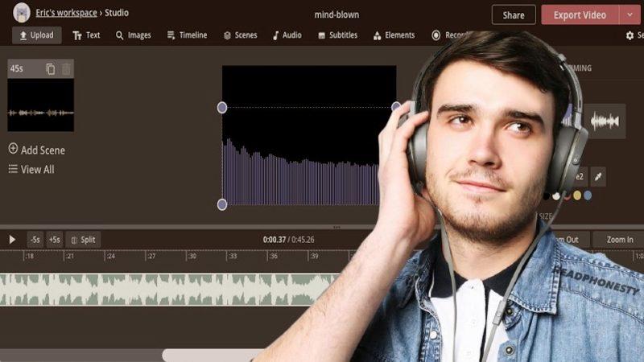Choose the waveform style thumbnail in side panel
Image resolution: width=644 pixels, height=362 pixels.
(605, 121)
